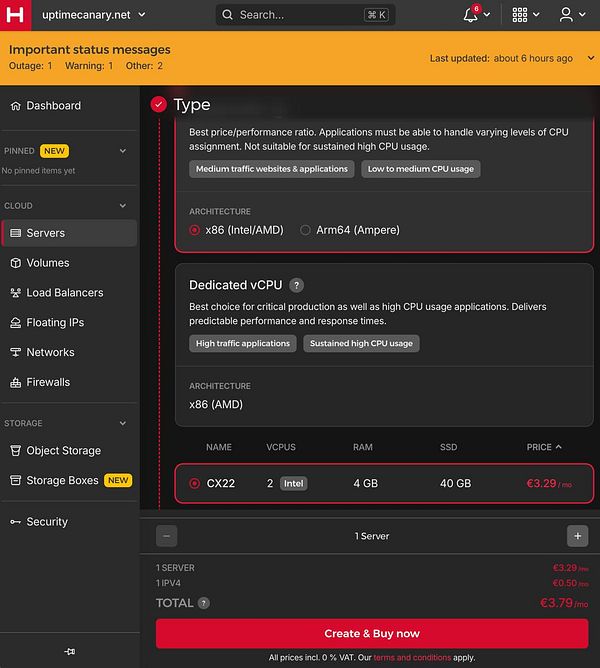600x668 pixels.
Task: Click the Networks icon
Action: [15, 352]
